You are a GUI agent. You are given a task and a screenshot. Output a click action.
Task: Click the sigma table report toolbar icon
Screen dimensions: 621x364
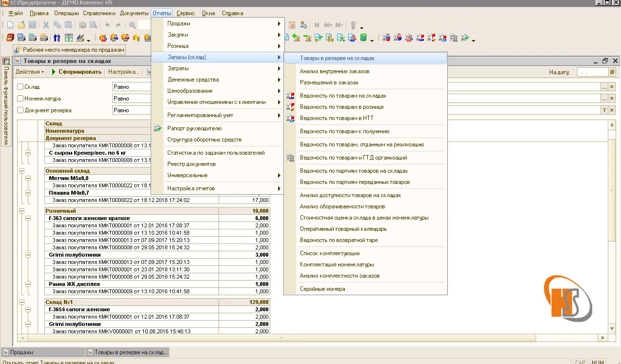coord(454,38)
